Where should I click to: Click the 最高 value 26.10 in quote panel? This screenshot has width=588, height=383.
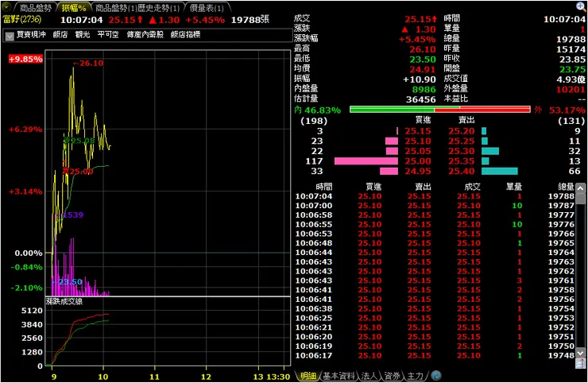point(423,49)
